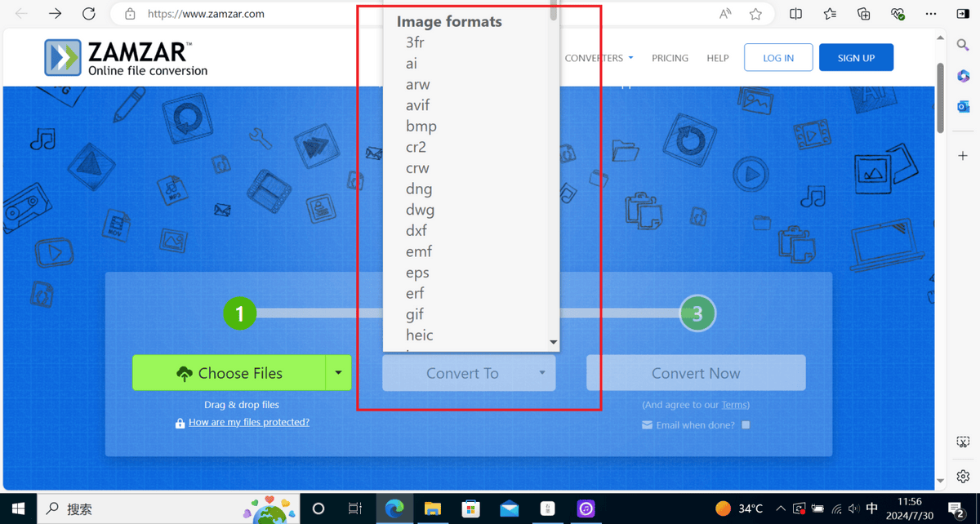980x524 pixels.
Task: Refresh the page with the reload icon
Action: pos(90,14)
